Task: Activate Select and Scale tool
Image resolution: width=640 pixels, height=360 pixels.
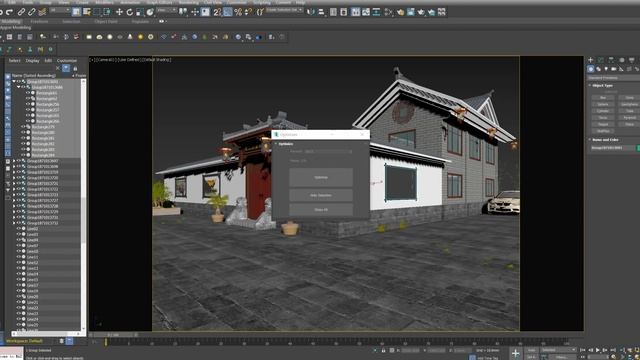Action: coord(140,12)
